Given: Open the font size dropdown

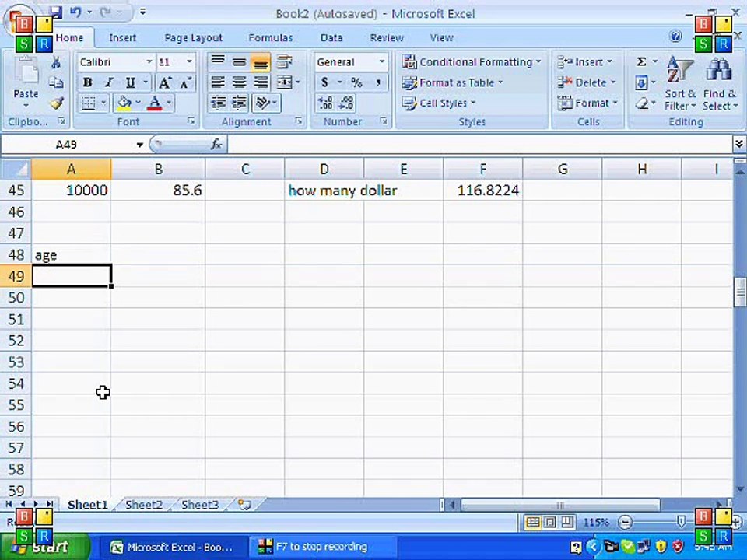Looking at the screenshot, I should tap(189, 62).
